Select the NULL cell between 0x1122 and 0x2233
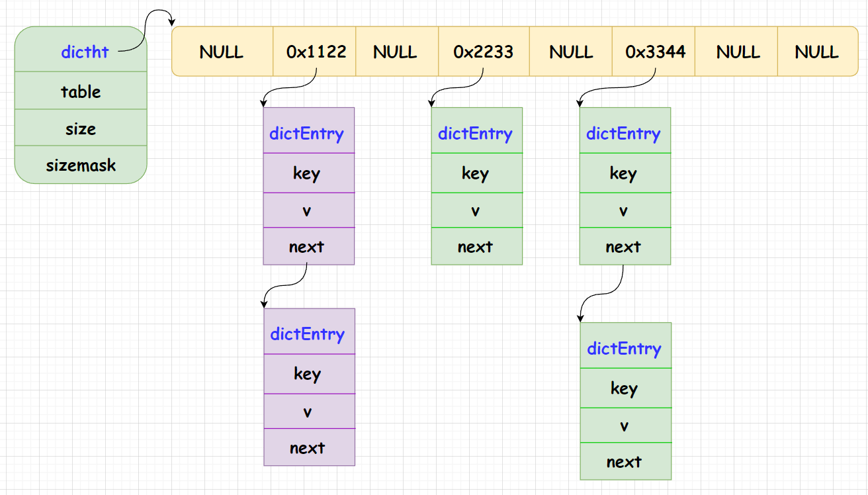 coord(397,52)
